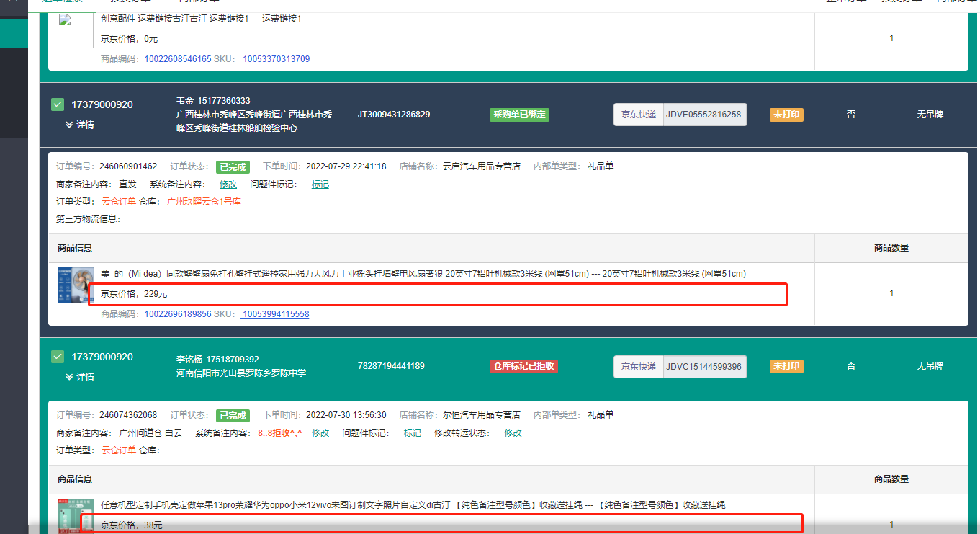Click the merchant remark 广州问道仓 白云

tap(150, 433)
